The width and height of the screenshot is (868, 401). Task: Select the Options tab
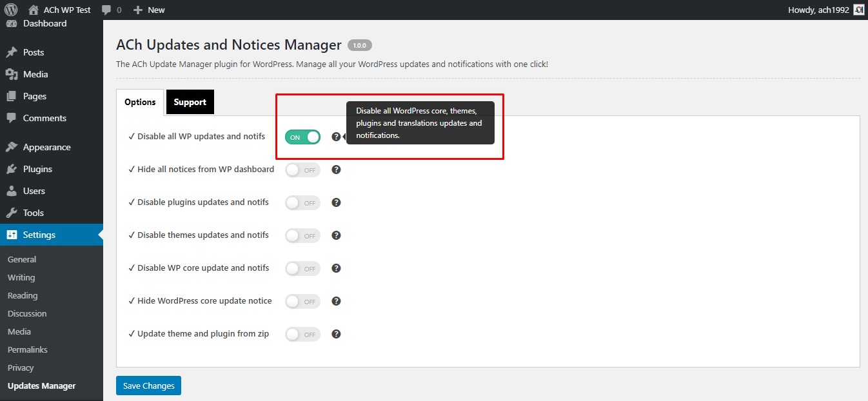(140, 102)
